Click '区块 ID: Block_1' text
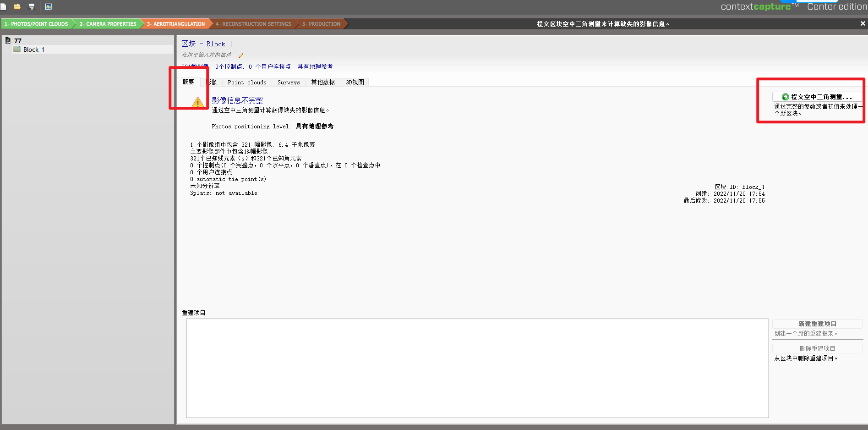The width and height of the screenshot is (868, 430). (740, 187)
